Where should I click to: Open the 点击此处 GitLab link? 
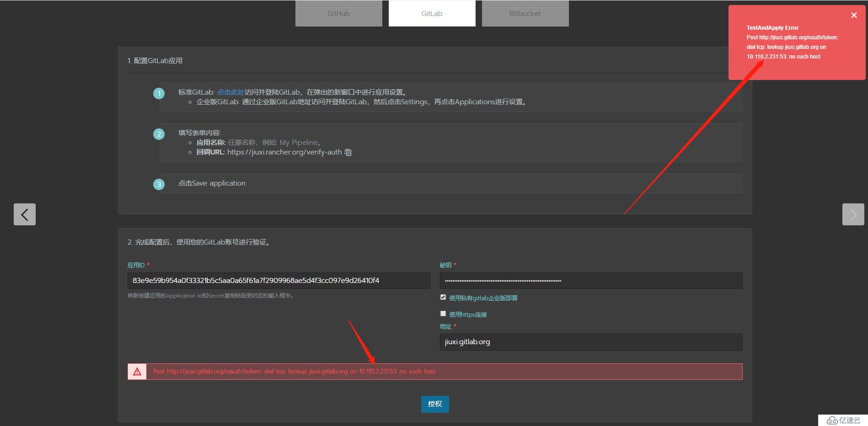[x=230, y=92]
